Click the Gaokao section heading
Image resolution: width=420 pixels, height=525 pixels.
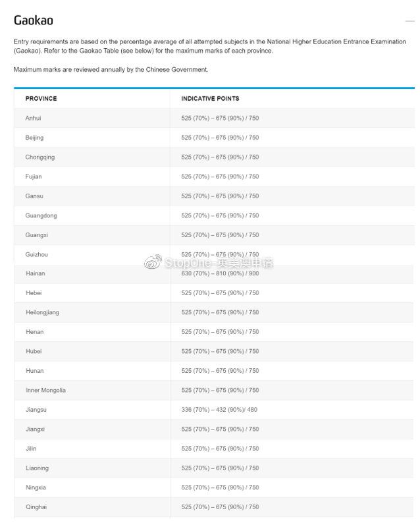34,20
